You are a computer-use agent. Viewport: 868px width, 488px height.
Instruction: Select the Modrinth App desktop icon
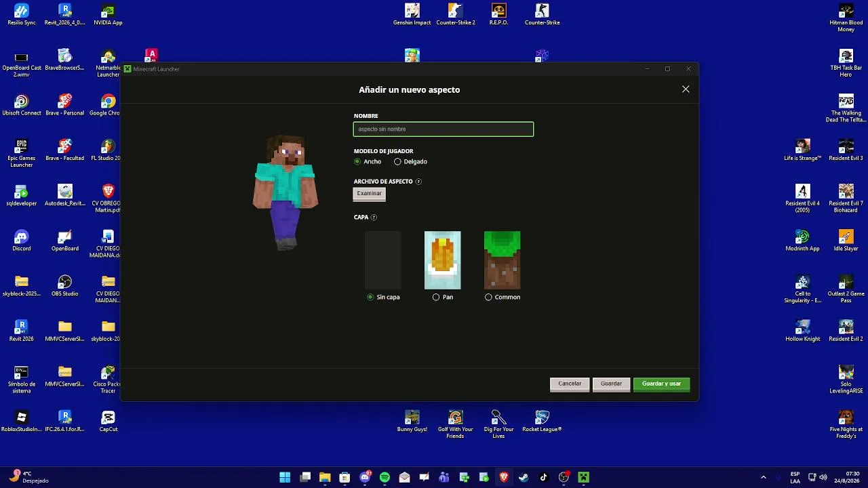pyautogui.click(x=803, y=241)
